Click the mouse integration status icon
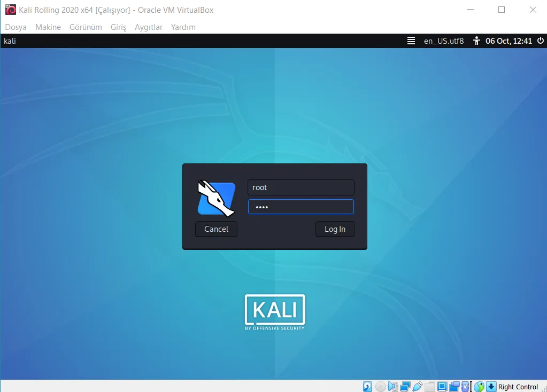The height and width of the screenshot is (392, 547). [x=479, y=387]
